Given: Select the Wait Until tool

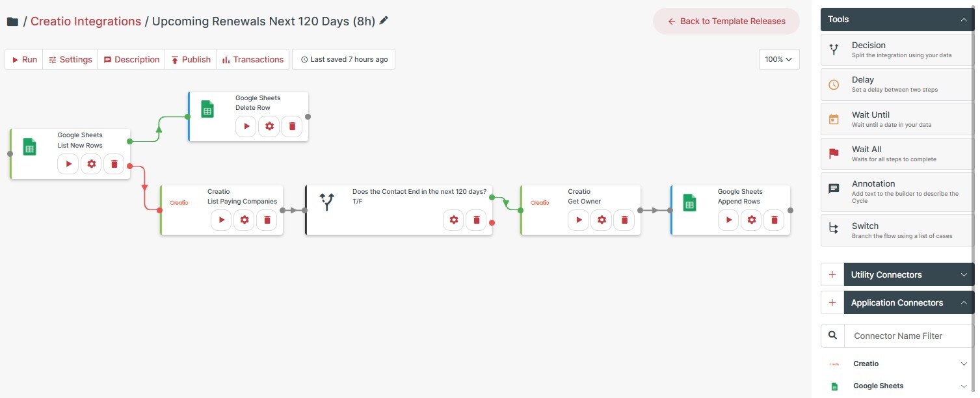Looking at the screenshot, I should click(x=897, y=119).
